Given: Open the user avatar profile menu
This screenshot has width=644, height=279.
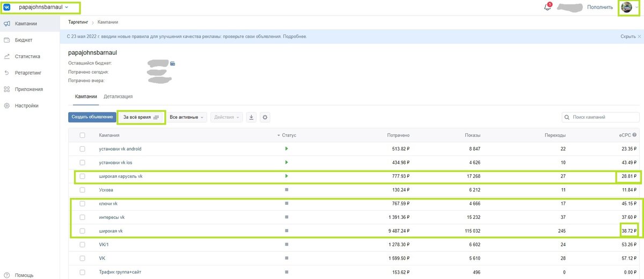Looking at the screenshot, I should pyautogui.click(x=630, y=8).
